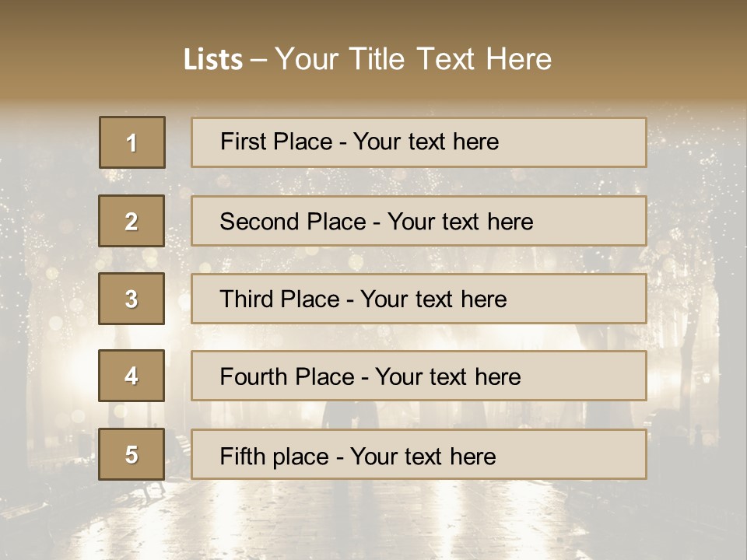Click the words "Fourth Place" in the list

point(287,377)
